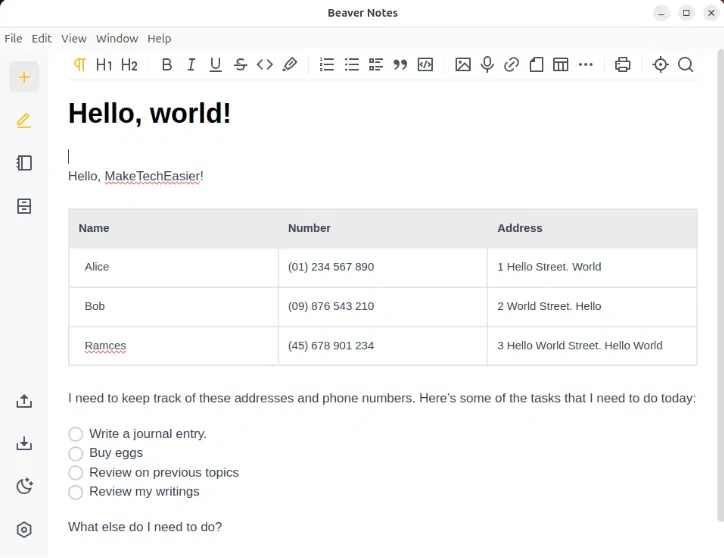Expand more options ellipsis in toolbar
The image size is (724, 558).
point(586,65)
